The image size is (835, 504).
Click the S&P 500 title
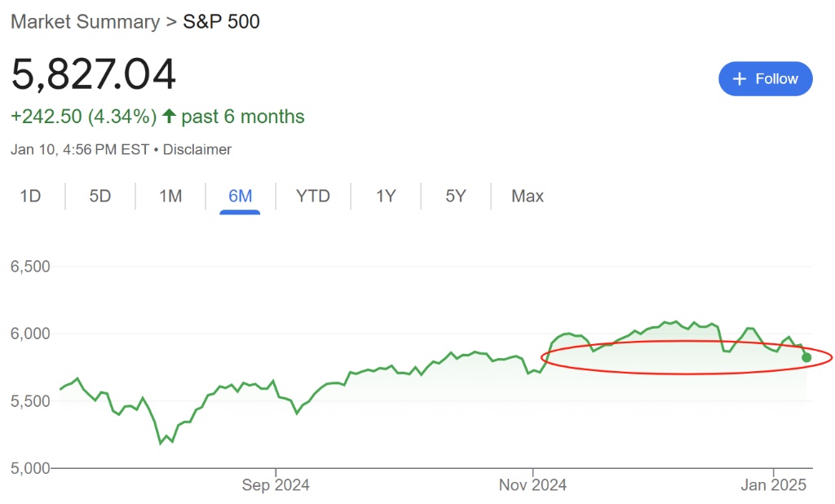tap(221, 22)
